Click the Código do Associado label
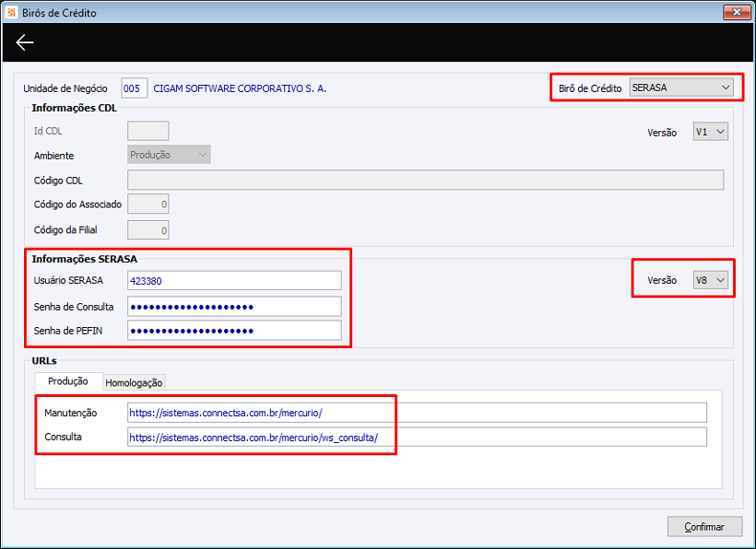The image size is (756, 549). [77, 204]
